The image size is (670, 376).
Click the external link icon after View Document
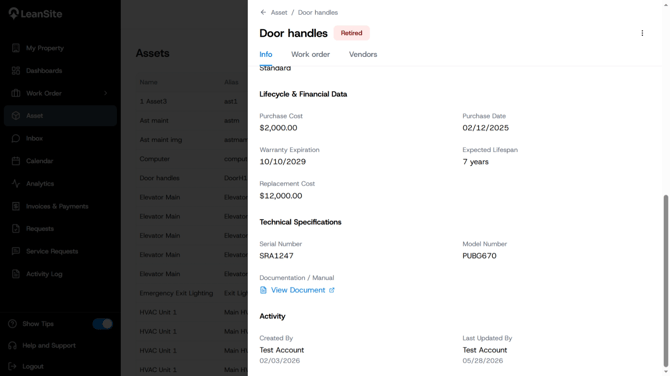coord(332,290)
